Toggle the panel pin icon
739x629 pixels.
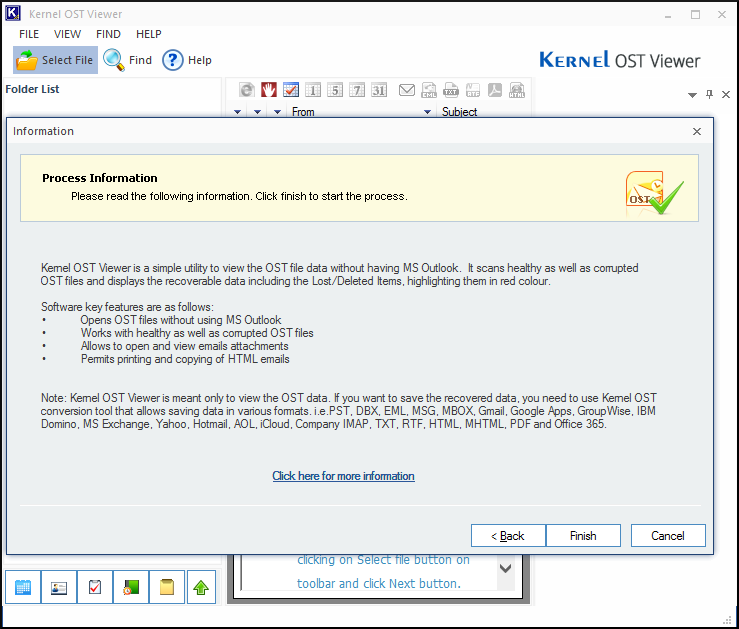(x=709, y=94)
